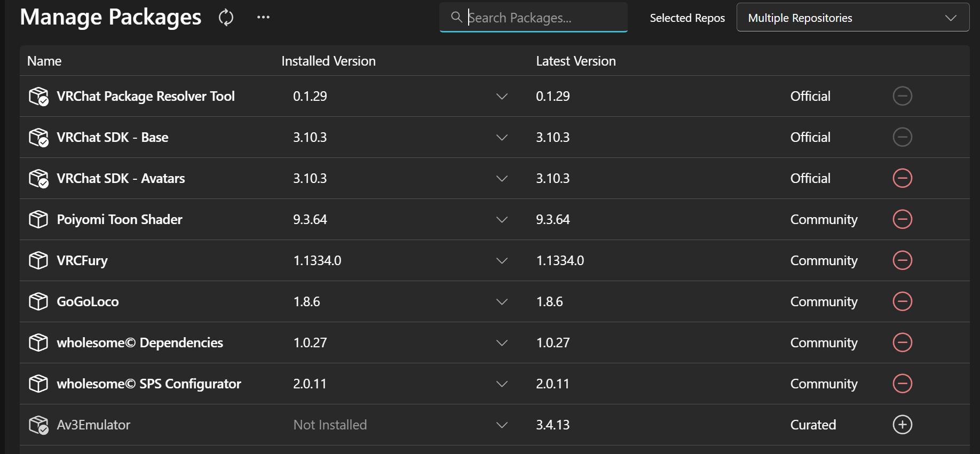Click the Name column header

coord(44,61)
